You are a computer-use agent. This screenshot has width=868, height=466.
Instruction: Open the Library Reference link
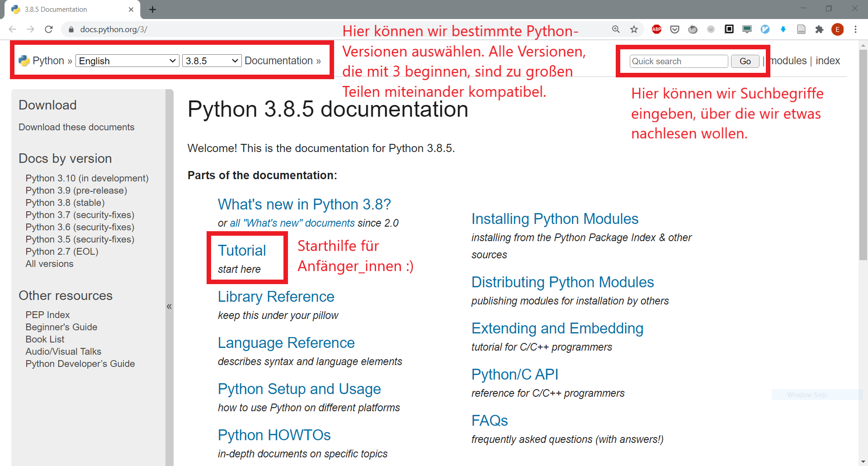(x=276, y=297)
